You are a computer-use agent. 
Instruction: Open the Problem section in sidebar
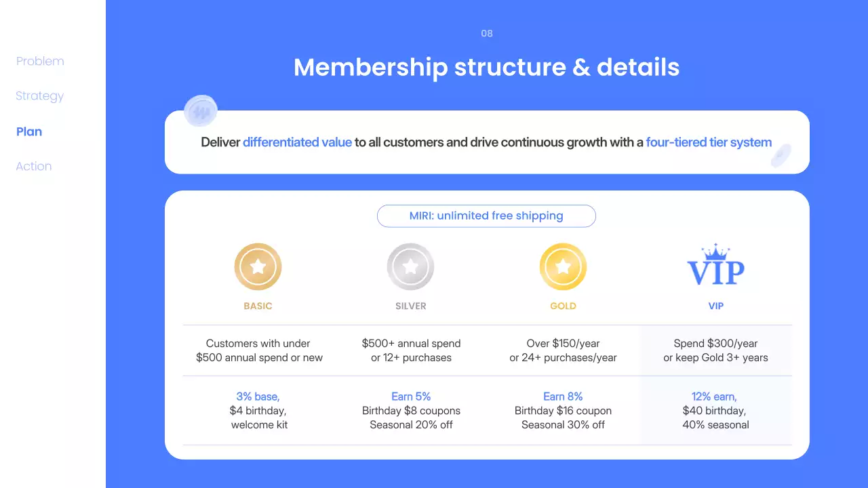40,61
